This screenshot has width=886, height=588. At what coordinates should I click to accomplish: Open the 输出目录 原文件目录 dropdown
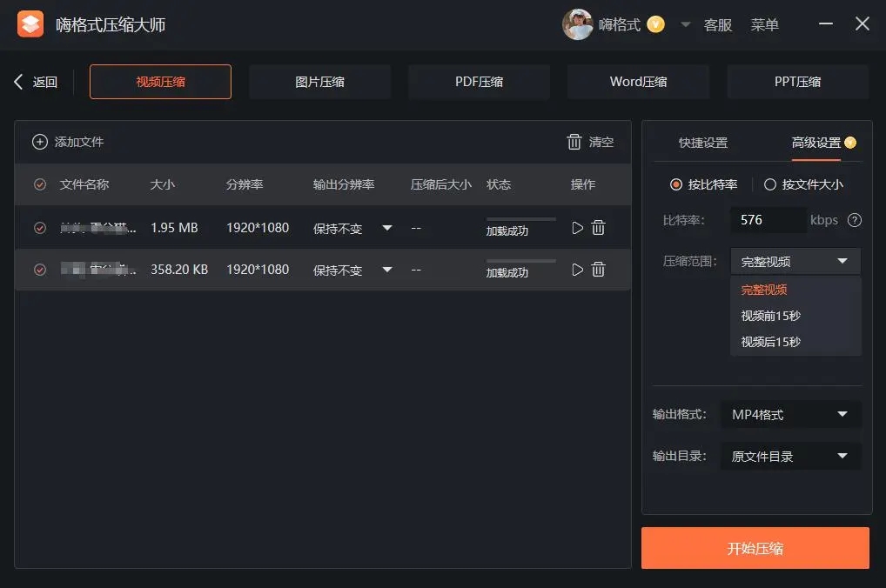[789, 456]
